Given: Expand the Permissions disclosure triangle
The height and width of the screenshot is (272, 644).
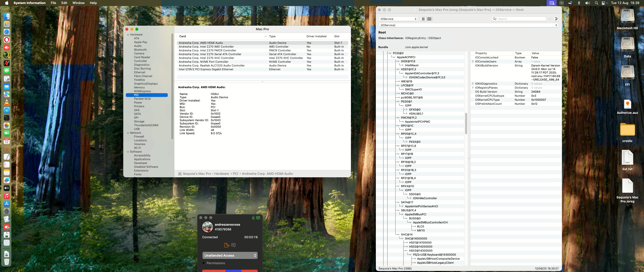Looking at the screenshot, I should pos(204,263).
